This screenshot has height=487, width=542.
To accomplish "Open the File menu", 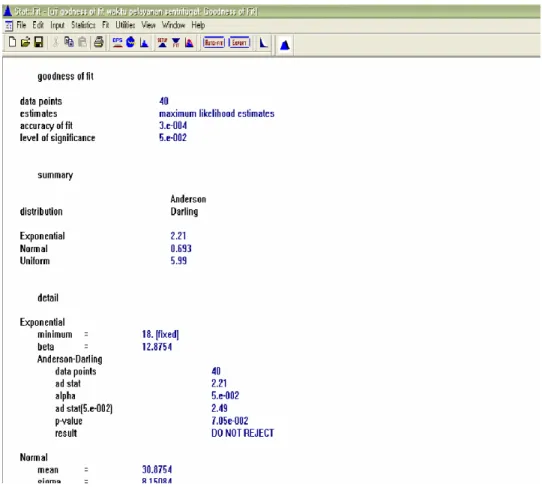I will tap(21, 25).
